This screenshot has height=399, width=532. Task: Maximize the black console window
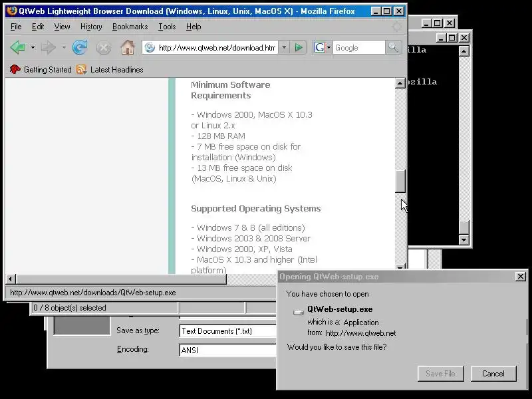452,38
